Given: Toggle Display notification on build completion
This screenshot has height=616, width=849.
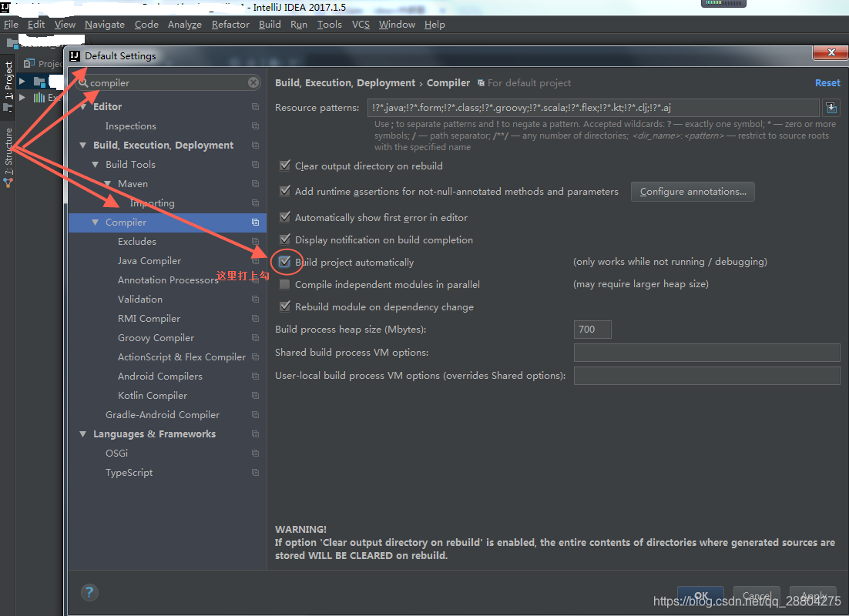Looking at the screenshot, I should 285,239.
